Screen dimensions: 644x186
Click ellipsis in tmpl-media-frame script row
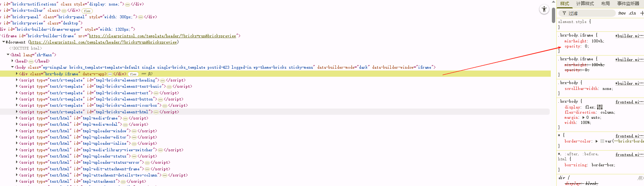(125, 118)
